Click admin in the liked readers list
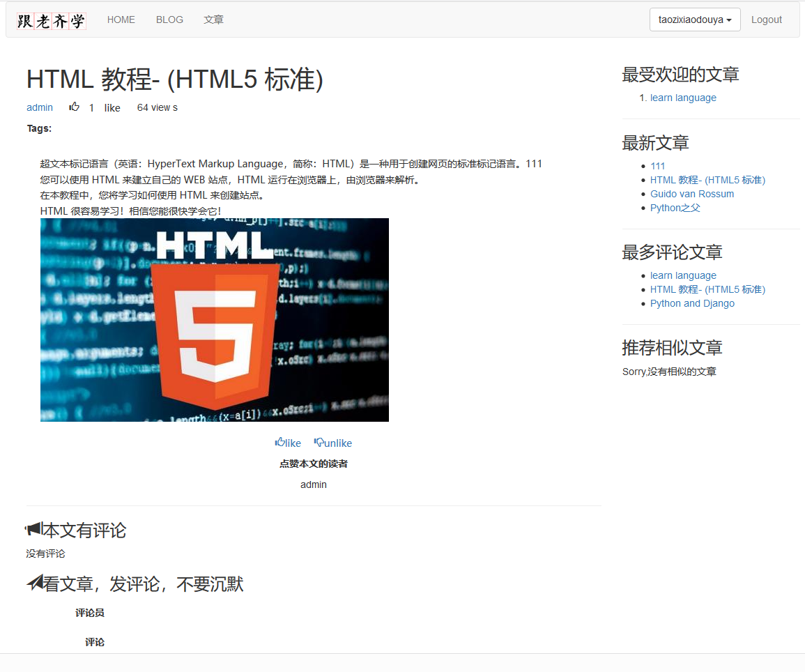Image resolution: width=805 pixels, height=672 pixels. [x=313, y=484]
